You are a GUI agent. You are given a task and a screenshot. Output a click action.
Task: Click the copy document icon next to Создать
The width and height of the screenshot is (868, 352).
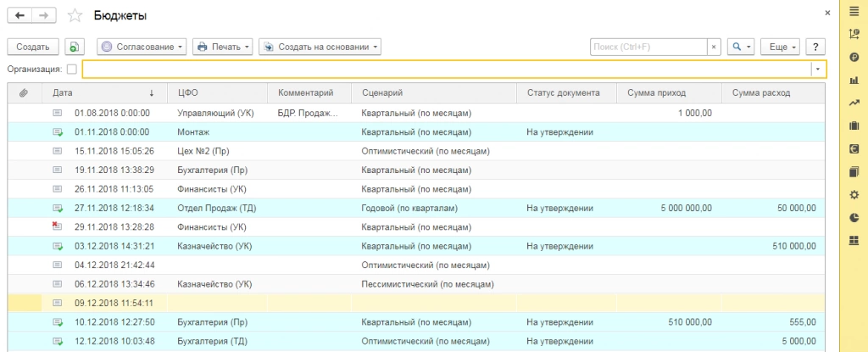pos(75,47)
